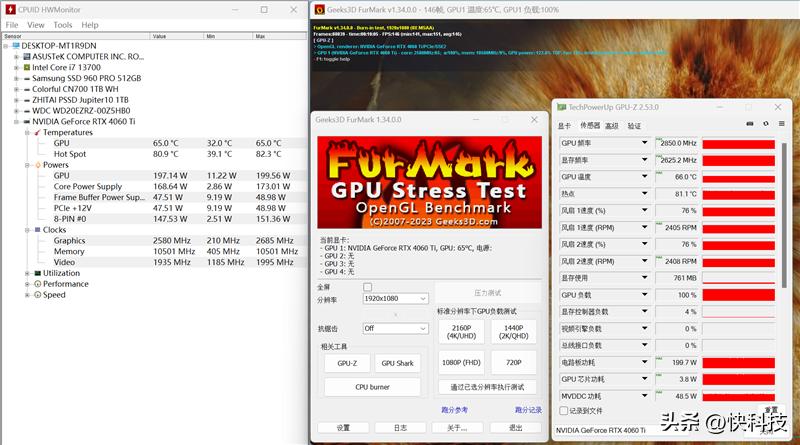Click the 设置 settings button in FurMark
The width and height of the screenshot is (800, 445).
point(343,428)
